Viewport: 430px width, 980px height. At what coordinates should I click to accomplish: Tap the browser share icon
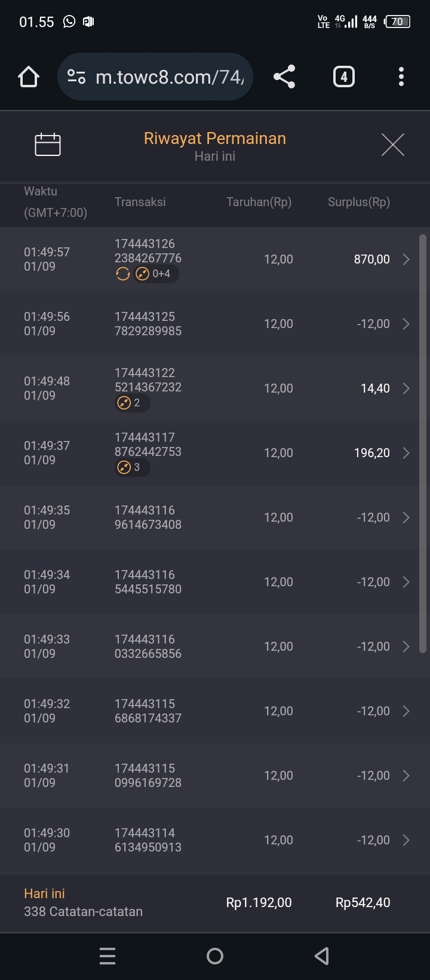[284, 76]
